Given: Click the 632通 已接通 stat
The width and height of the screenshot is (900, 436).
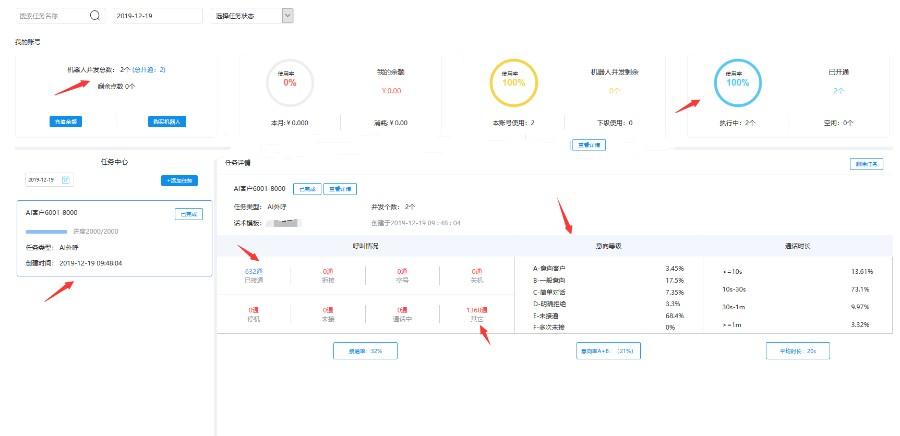Looking at the screenshot, I should point(253,275).
